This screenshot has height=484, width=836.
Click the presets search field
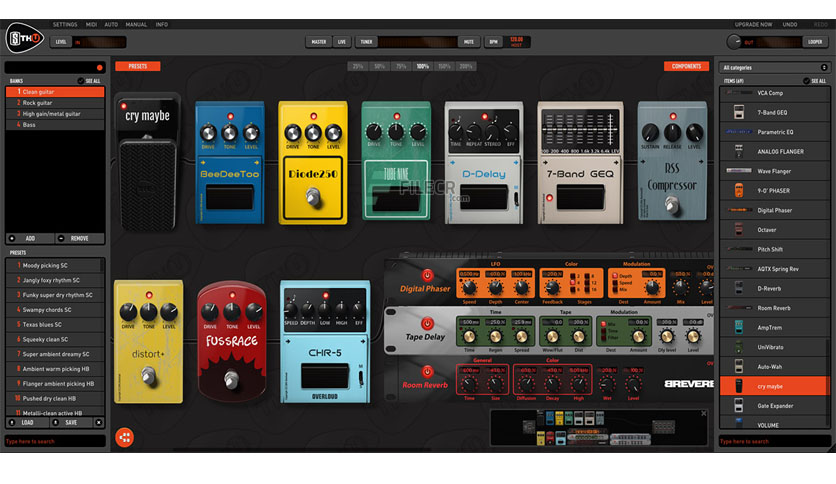55,441
